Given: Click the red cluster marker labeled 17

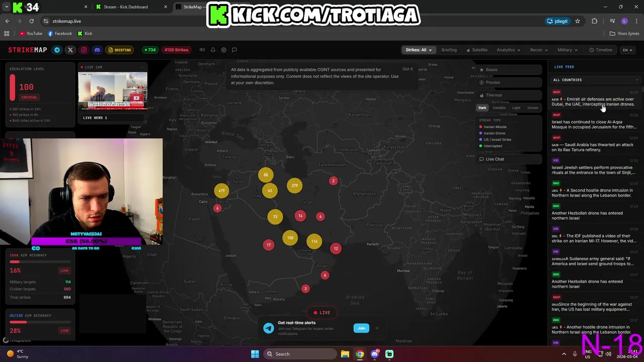Looking at the screenshot, I should point(269,245).
